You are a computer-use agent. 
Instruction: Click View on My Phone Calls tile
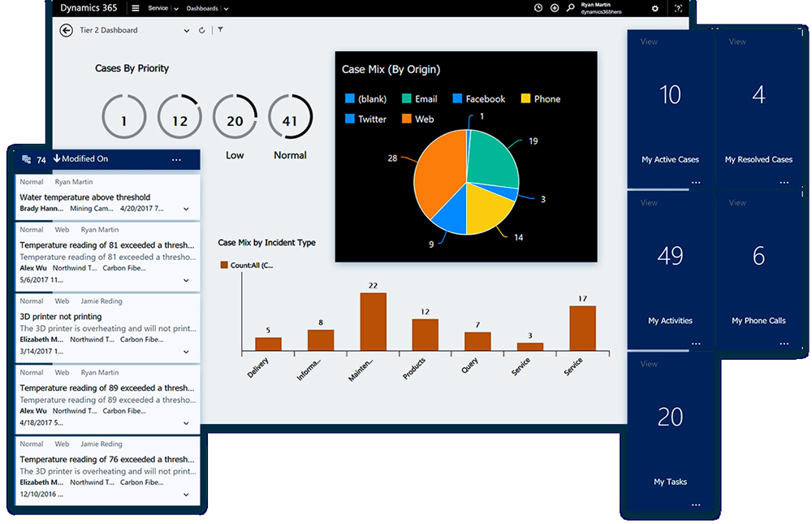click(737, 202)
